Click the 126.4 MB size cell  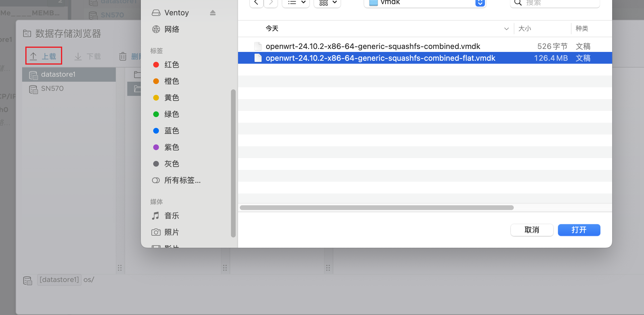pyautogui.click(x=551, y=58)
